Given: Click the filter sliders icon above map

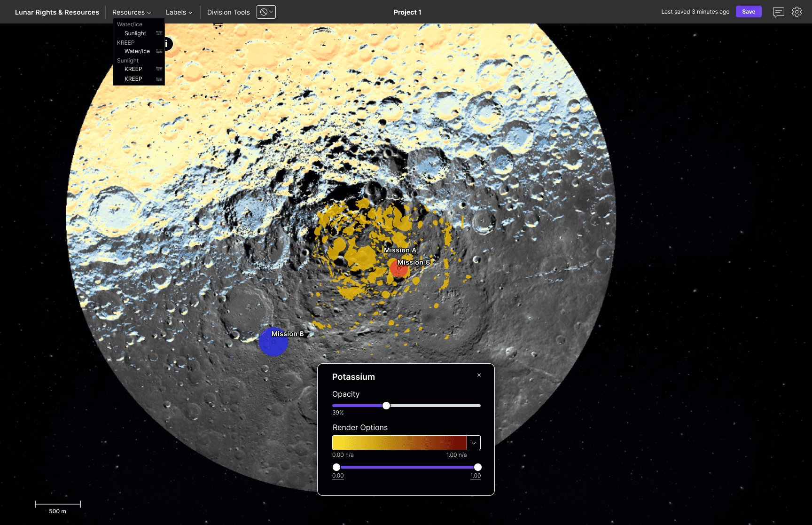Looking at the screenshot, I should pyautogui.click(x=218, y=26).
